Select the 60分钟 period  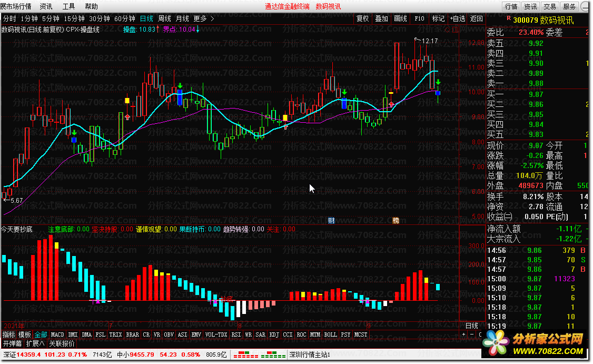click(x=125, y=18)
